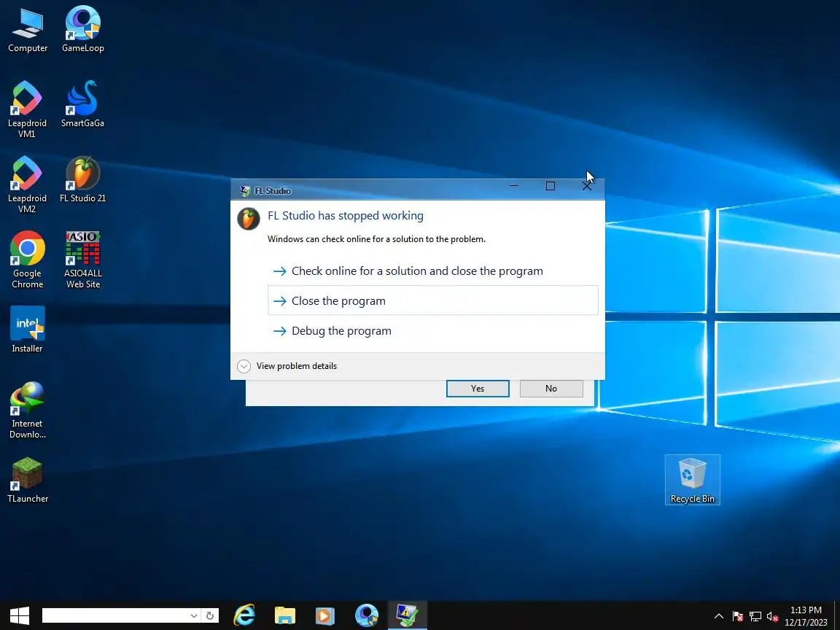840x630 pixels.
Task: Open the security flag tray icon
Action: point(738,617)
